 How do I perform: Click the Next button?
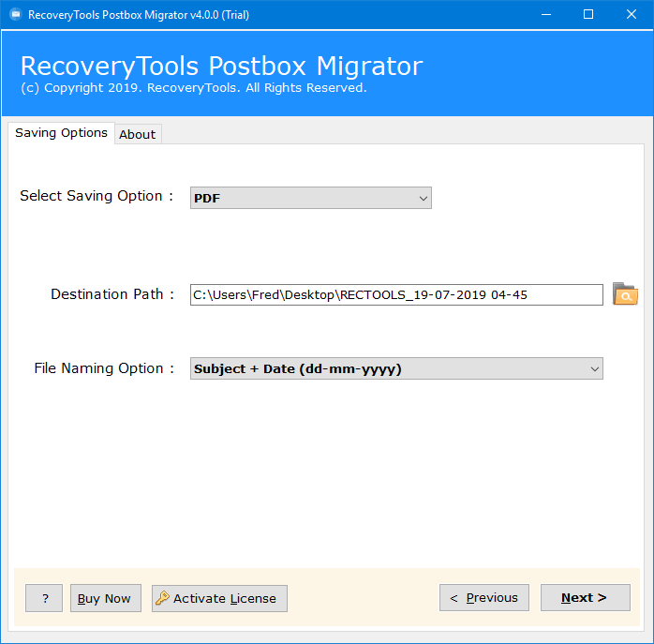click(586, 598)
